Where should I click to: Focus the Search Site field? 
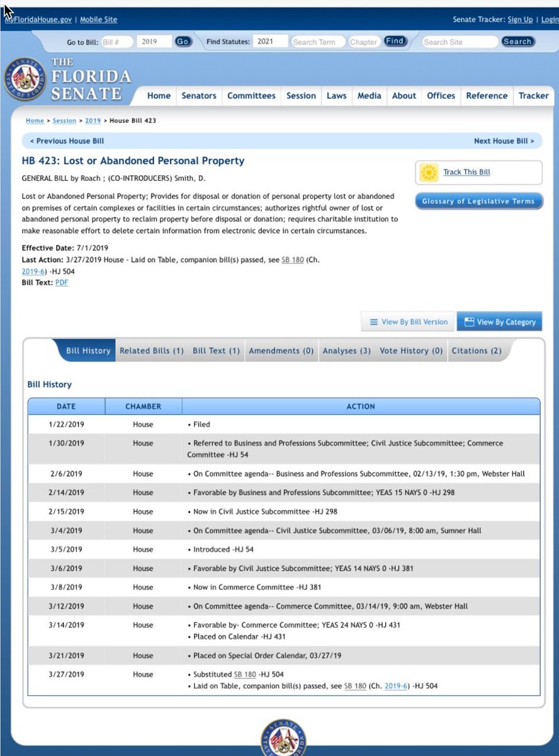pyautogui.click(x=460, y=42)
